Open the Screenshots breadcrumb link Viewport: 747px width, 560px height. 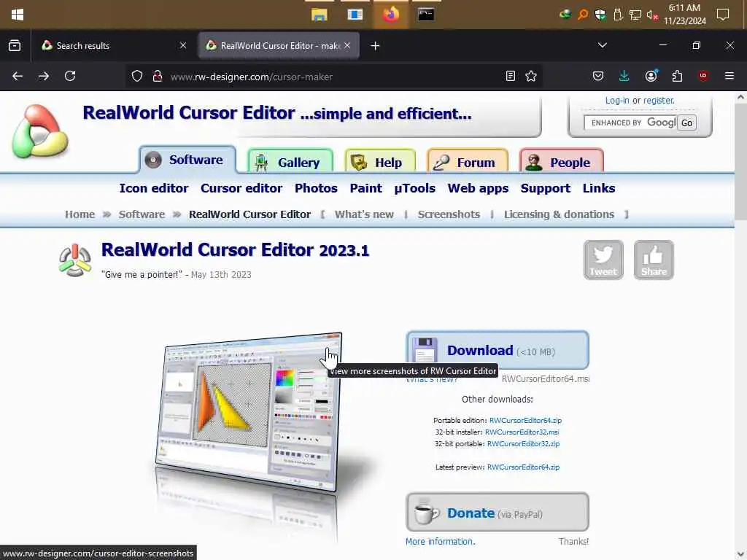pyautogui.click(x=449, y=214)
